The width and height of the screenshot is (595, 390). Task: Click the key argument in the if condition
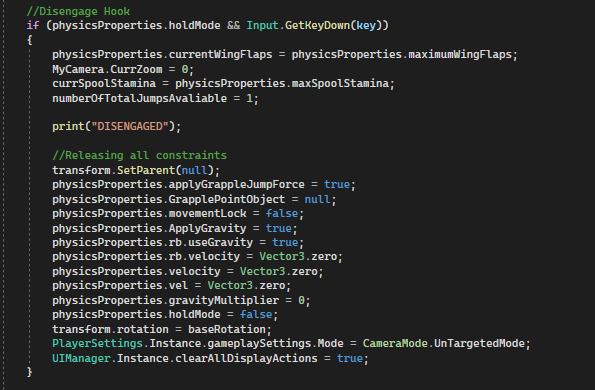[x=366, y=25]
